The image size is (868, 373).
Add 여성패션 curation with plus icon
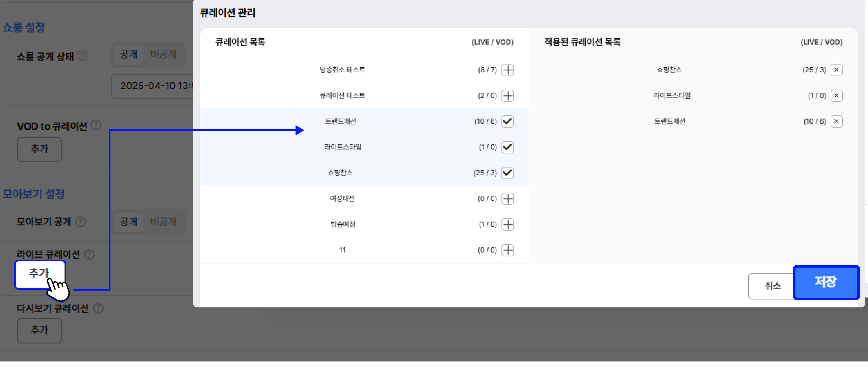coord(507,199)
